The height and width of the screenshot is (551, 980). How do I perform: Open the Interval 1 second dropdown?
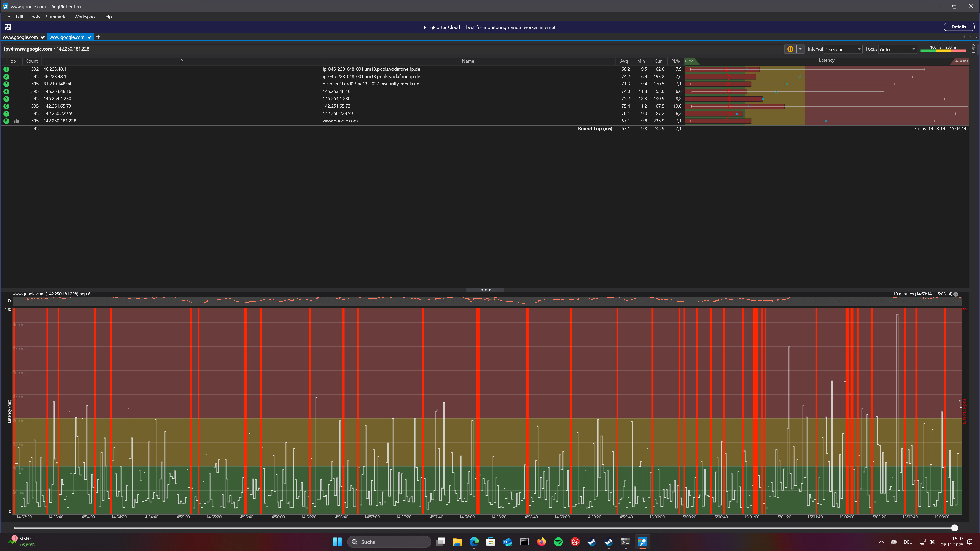tap(843, 49)
